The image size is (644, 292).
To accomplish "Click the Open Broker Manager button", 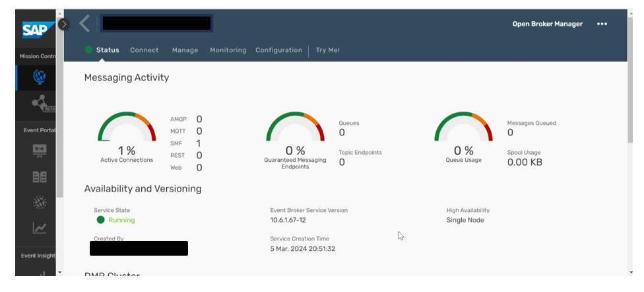I will pos(548,24).
